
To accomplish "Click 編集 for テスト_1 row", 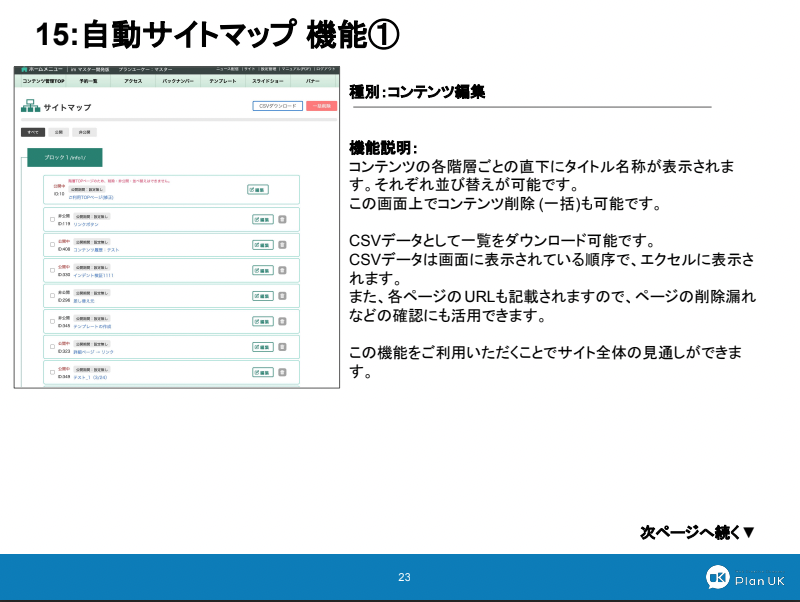I will tap(263, 372).
